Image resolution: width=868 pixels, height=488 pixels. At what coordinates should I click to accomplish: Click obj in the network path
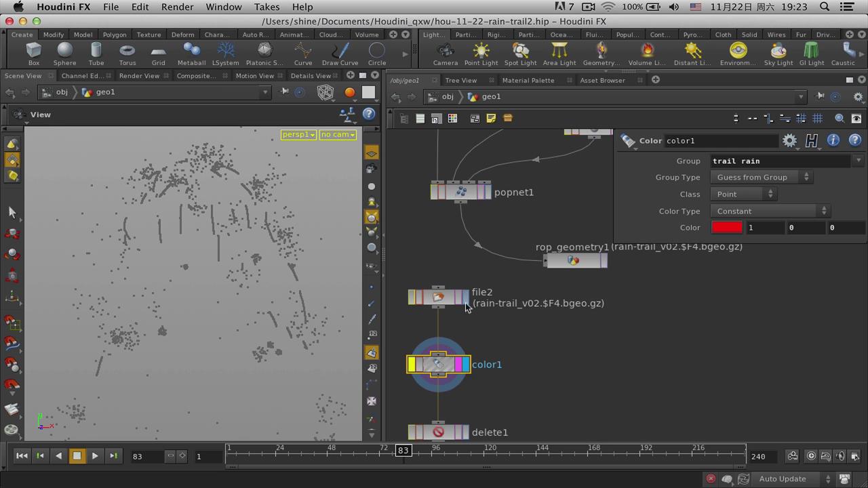pos(448,97)
